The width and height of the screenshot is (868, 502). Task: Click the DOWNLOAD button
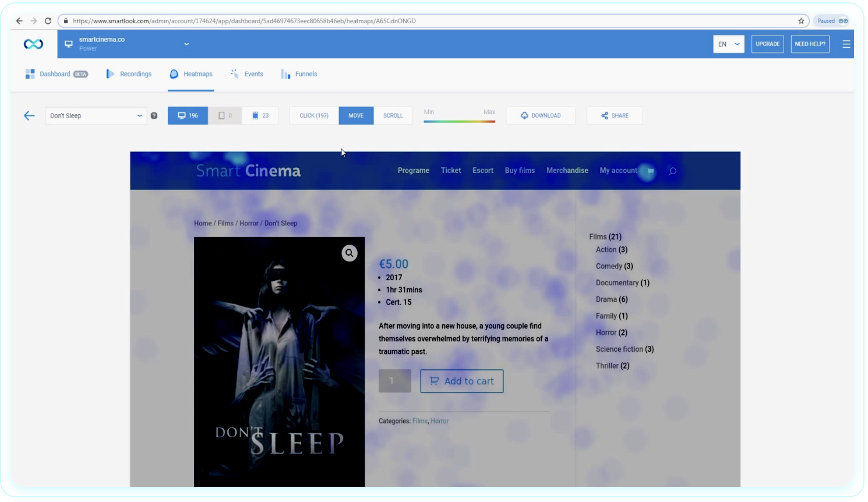[x=541, y=116]
